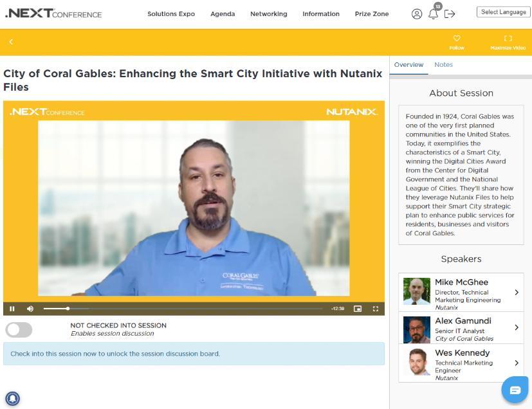The image size is (532, 409).
Task: Seek using the video progress bar
Action: (x=183, y=309)
